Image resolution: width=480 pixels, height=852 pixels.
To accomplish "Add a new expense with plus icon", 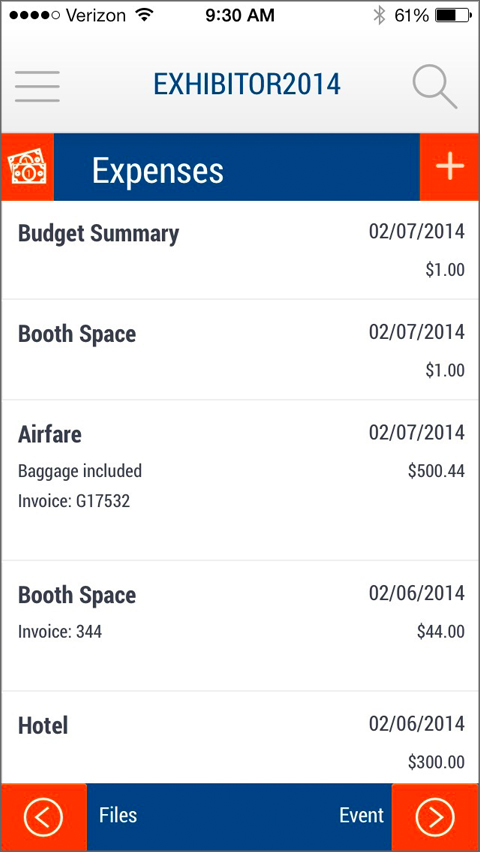I will [450, 167].
